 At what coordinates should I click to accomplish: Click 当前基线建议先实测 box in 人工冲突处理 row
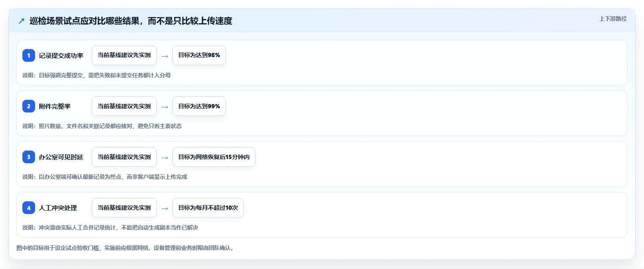tap(124, 208)
